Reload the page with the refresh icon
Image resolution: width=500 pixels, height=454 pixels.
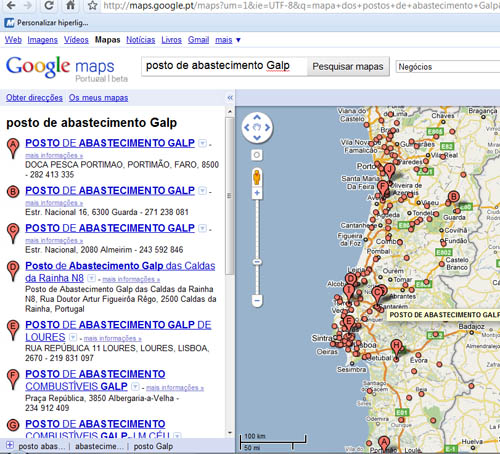49,5
